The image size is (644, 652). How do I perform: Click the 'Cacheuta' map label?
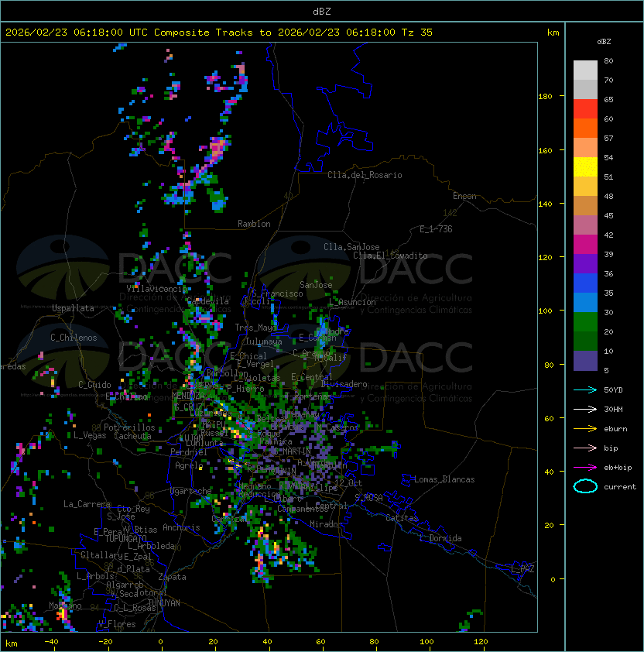[x=132, y=436]
